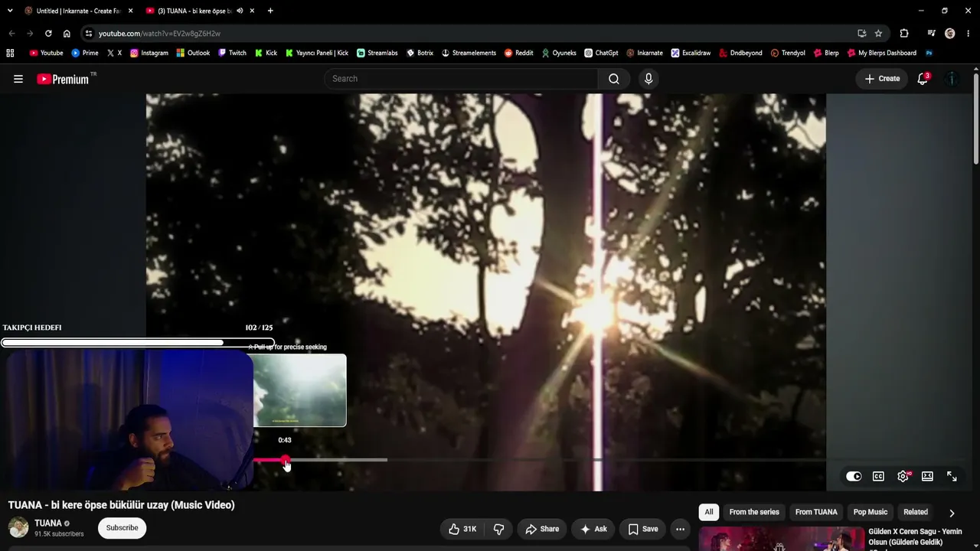
Task: Open the TUANA channel name link
Action: 48,523
